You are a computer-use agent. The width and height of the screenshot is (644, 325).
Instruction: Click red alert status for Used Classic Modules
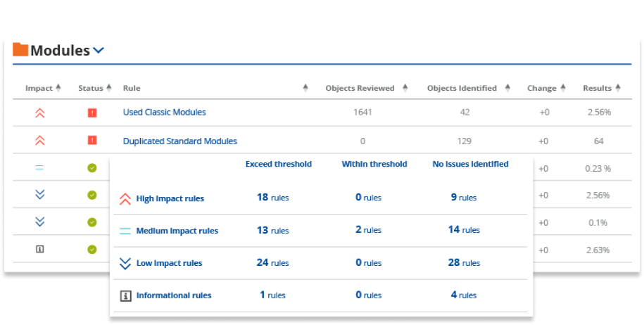tap(92, 113)
